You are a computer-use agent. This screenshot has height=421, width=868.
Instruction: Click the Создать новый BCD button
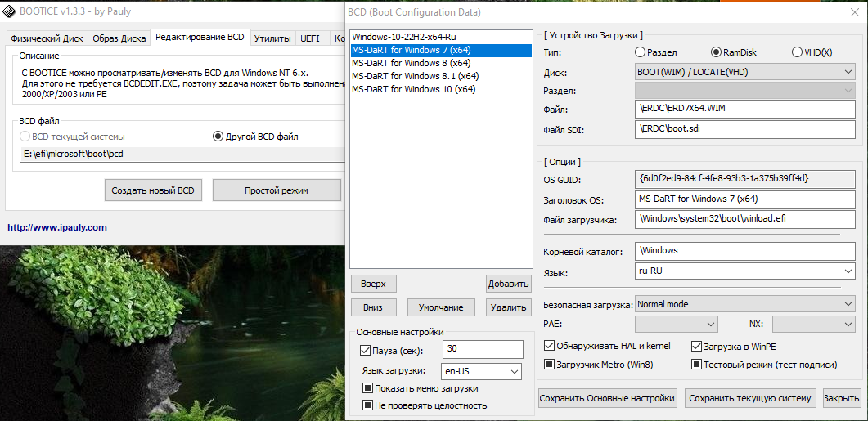coord(154,190)
